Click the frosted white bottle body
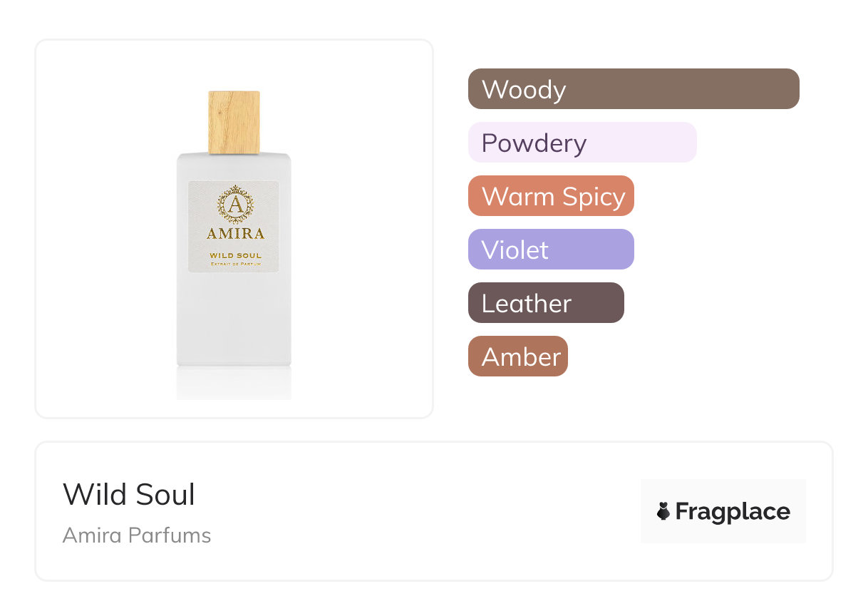The width and height of the screenshot is (868, 616). tap(234, 321)
